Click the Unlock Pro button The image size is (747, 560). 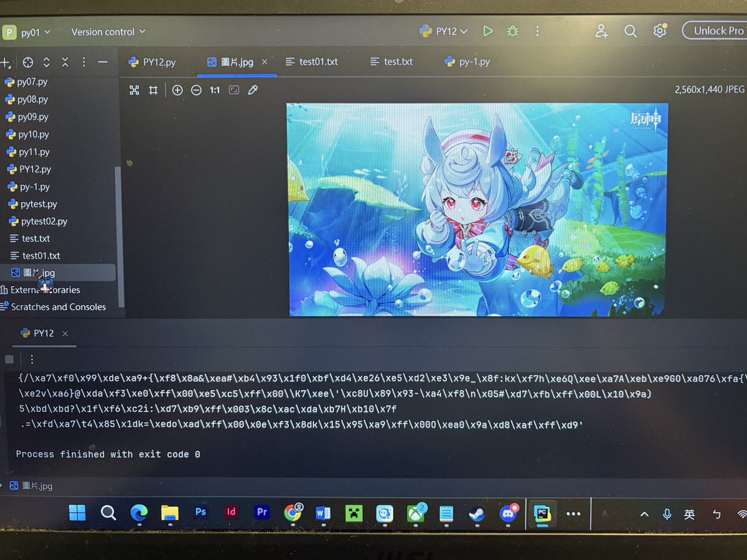pyautogui.click(x=715, y=30)
